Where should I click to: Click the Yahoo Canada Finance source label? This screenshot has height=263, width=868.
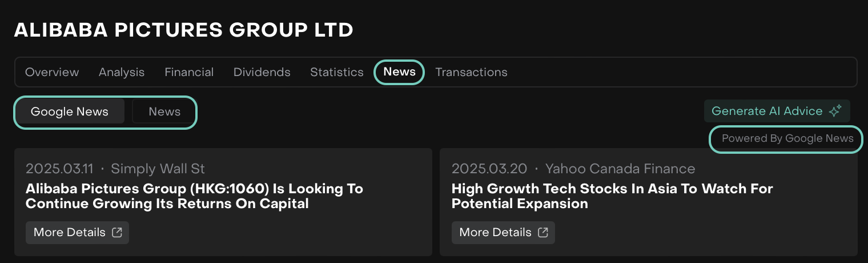pos(620,169)
